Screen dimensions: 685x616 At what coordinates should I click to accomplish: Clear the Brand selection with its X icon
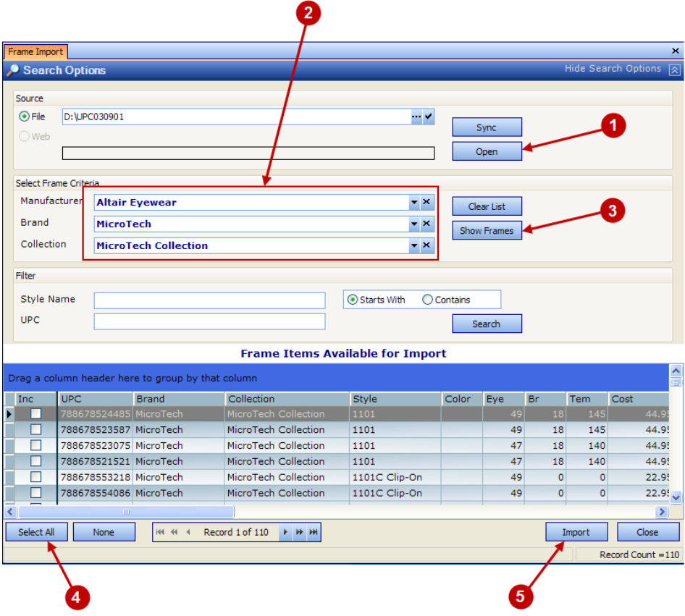click(426, 224)
